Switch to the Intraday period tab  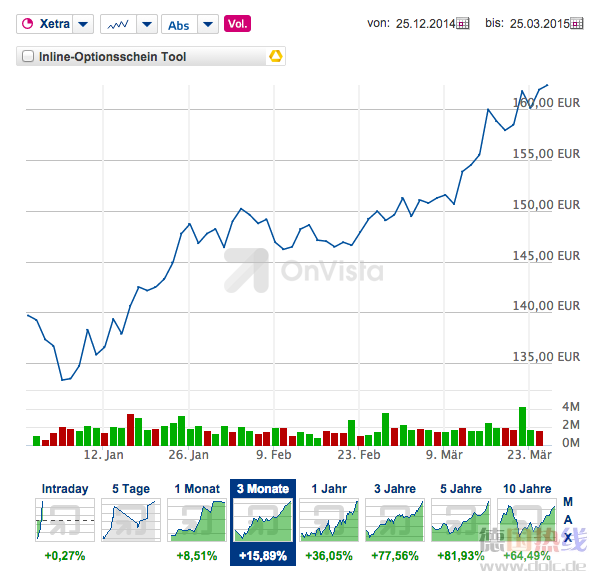point(65,489)
